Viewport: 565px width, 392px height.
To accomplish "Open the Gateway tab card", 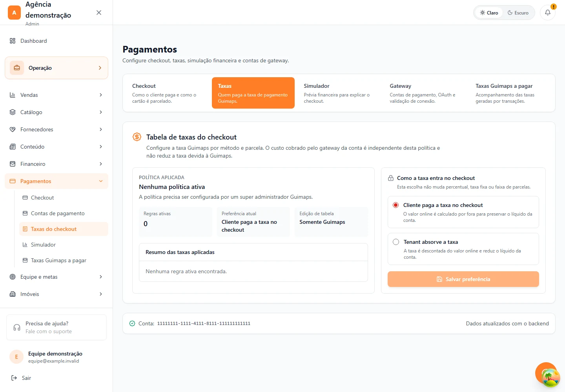I will [x=425, y=93].
